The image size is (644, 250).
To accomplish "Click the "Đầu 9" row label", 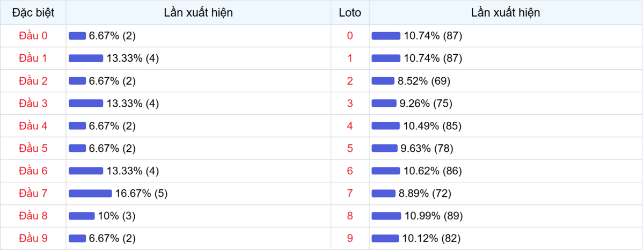I will coord(33,239).
